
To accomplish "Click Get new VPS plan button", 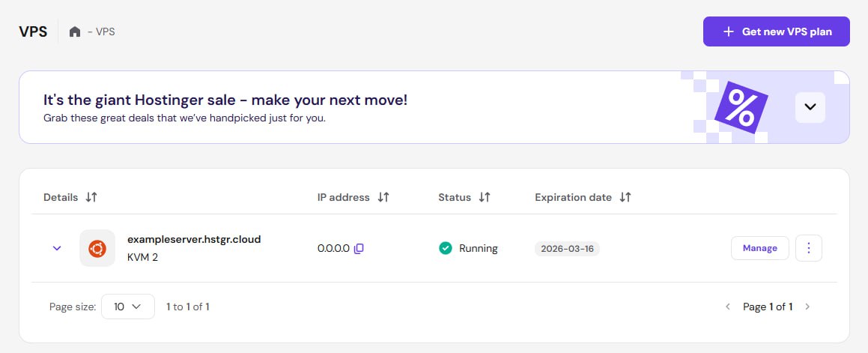I will (776, 32).
